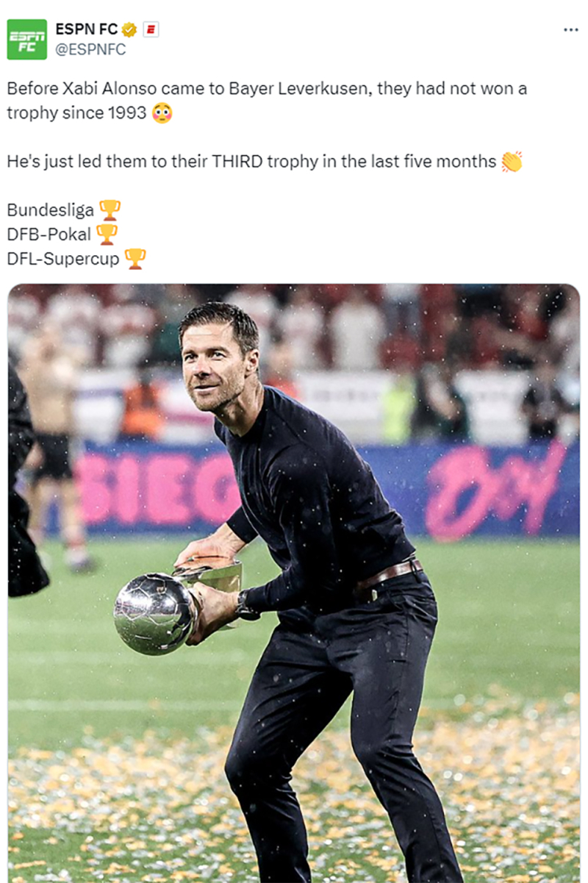Click the gold verified badge
This screenshot has width=588, height=883.
pos(129,30)
